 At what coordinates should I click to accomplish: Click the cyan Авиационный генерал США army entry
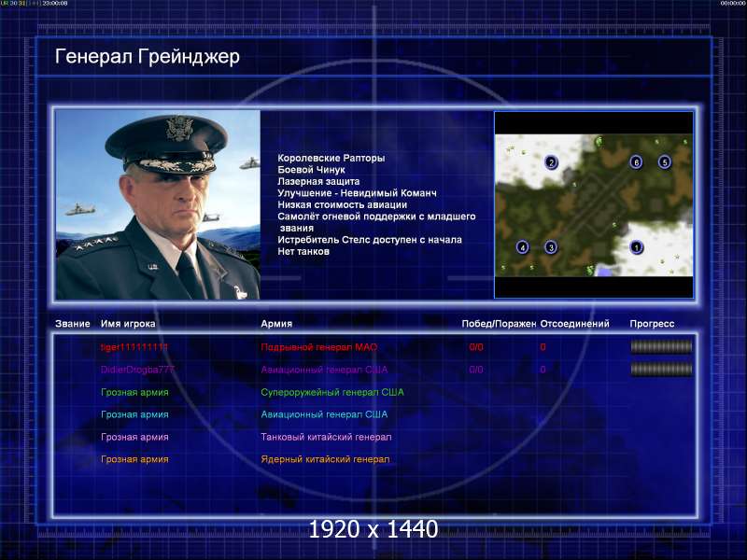[324, 414]
